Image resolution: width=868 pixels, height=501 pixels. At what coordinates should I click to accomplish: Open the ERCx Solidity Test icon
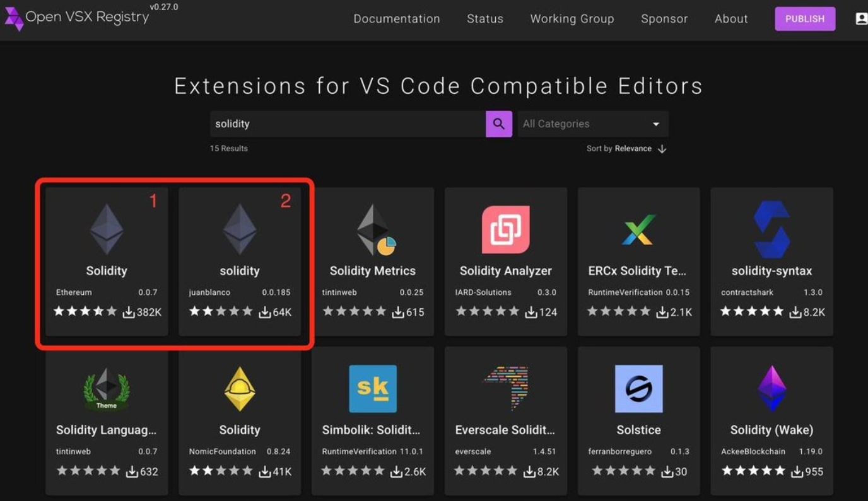pyautogui.click(x=638, y=229)
